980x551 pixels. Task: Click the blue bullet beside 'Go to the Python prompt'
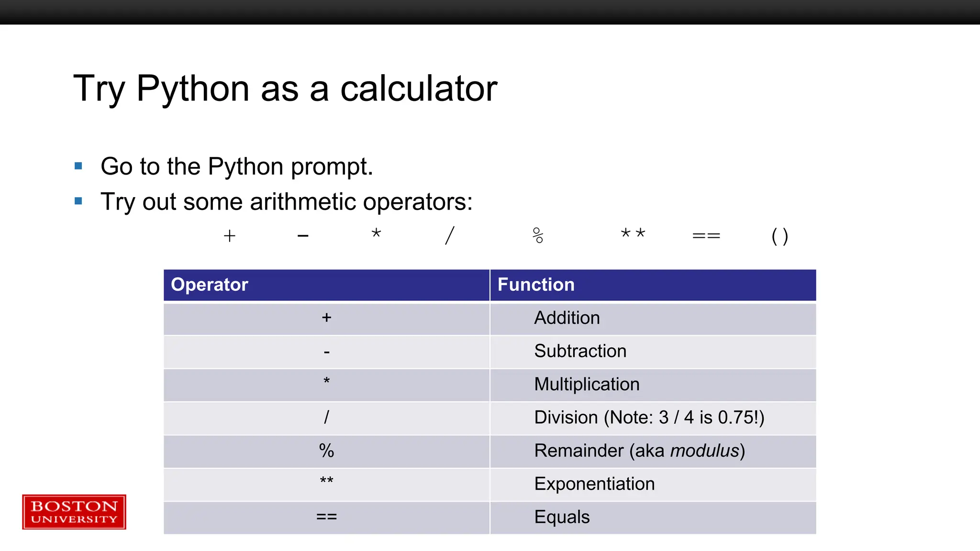(x=78, y=166)
